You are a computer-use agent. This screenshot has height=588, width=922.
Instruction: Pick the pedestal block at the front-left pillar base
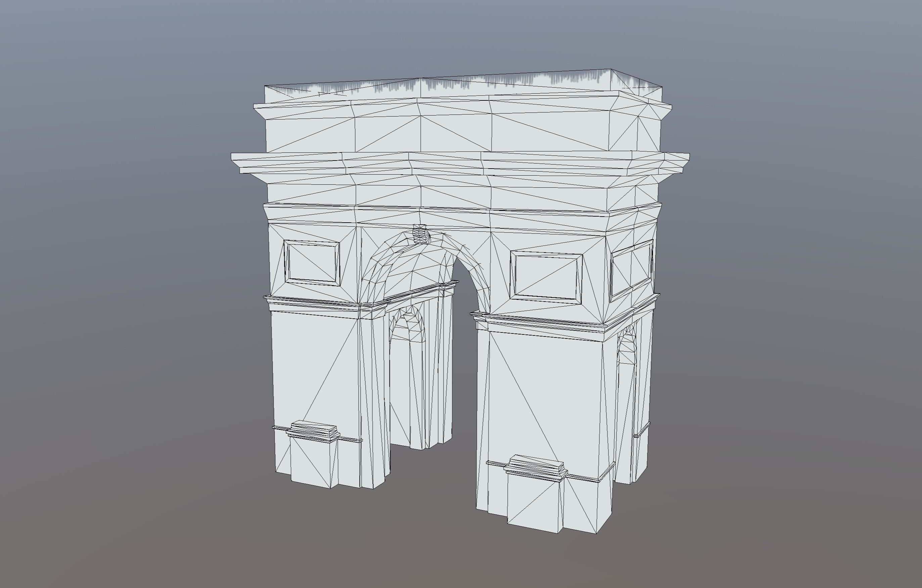tap(313, 455)
